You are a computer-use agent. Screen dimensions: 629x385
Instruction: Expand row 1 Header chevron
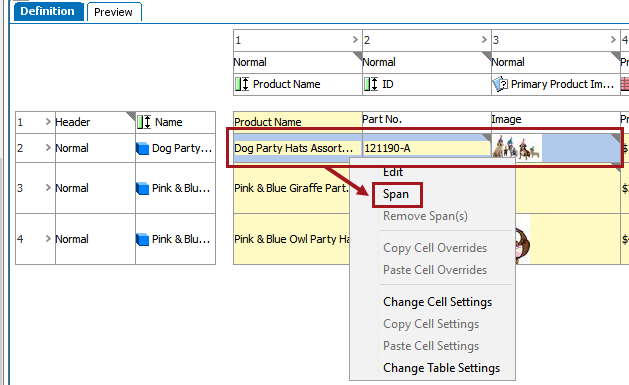click(48, 122)
